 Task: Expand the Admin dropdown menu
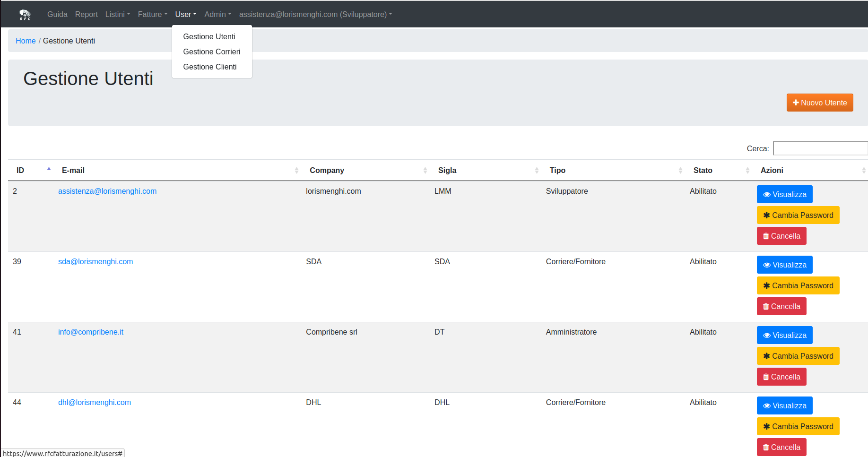tap(217, 15)
